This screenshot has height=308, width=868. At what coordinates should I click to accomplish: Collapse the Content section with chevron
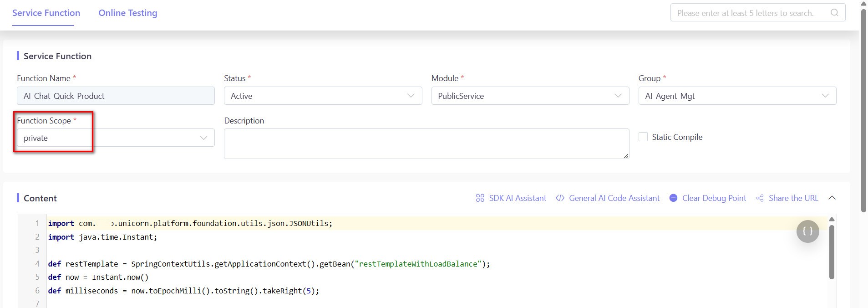(x=832, y=198)
